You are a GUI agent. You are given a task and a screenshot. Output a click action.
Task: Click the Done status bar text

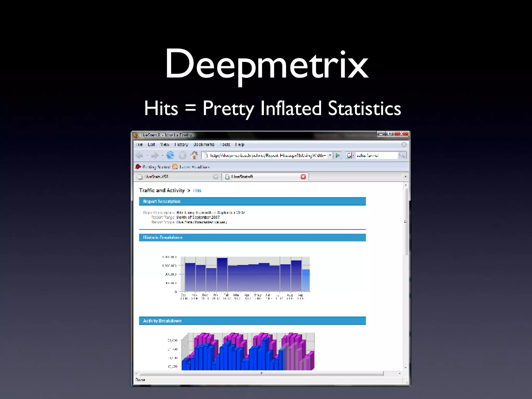(x=140, y=380)
